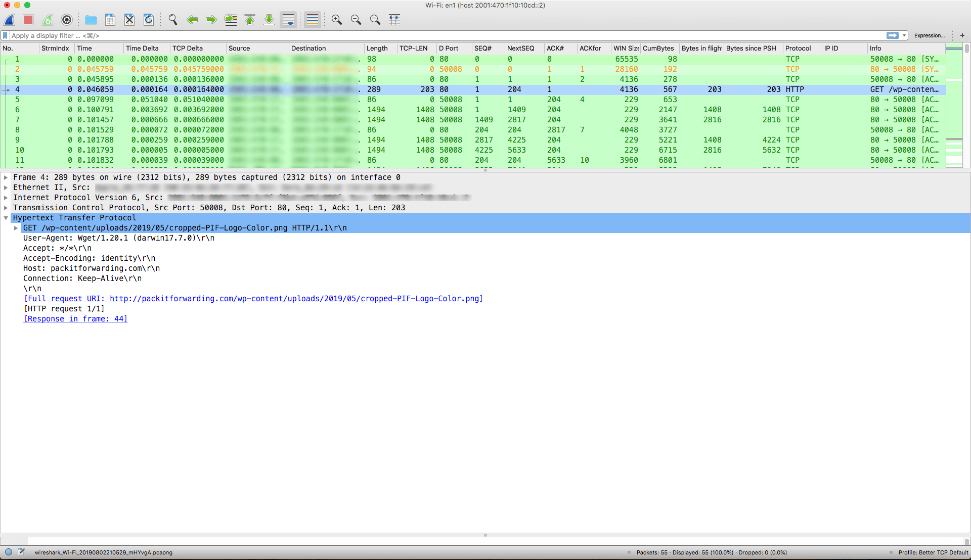
Task: Select the Accept-Encoding identity line
Action: coord(89,258)
